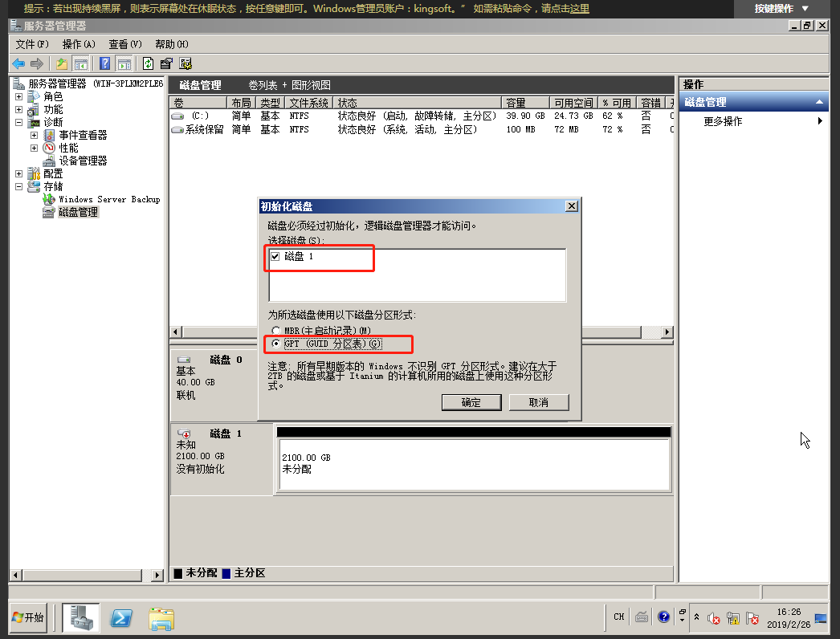Image resolution: width=840 pixels, height=639 pixels.
Task: Click the Windows Server Backup tree item
Action: [108, 199]
